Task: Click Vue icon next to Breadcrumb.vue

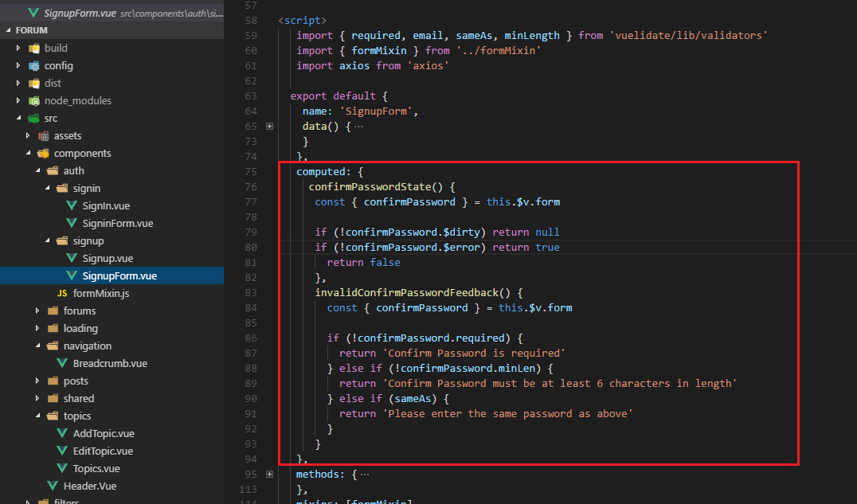Action: tap(62, 363)
